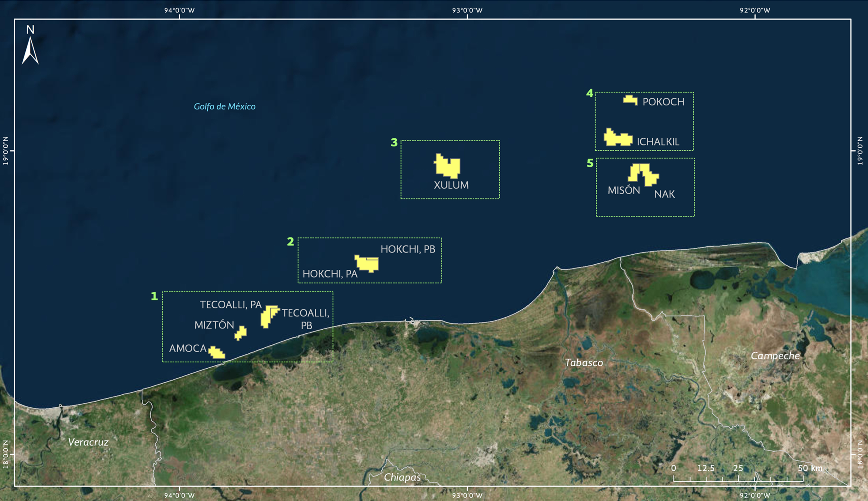Click the Tabasco state label
Screen dimensions: 868x501
point(584,363)
